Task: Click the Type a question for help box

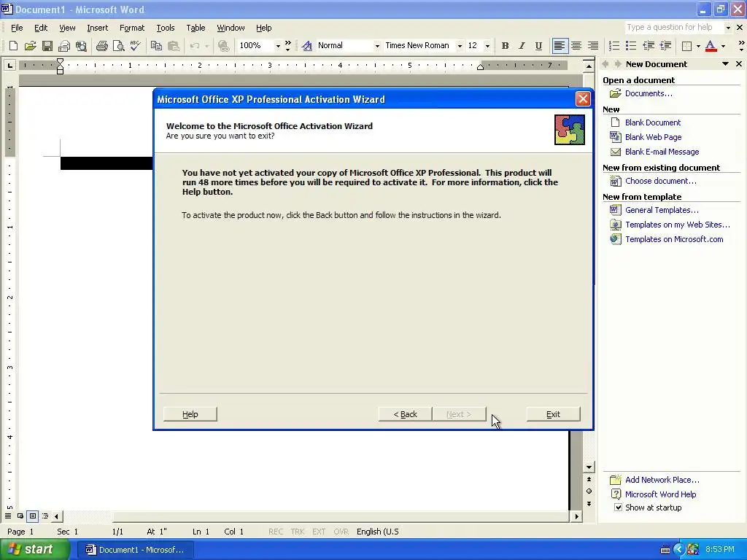Action: 674,28
